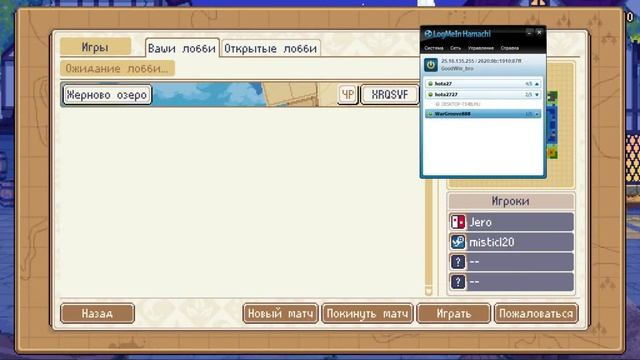The image size is (640, 360).
Task: Click the Steam icon beside misticl20
Action: (458, 242)
